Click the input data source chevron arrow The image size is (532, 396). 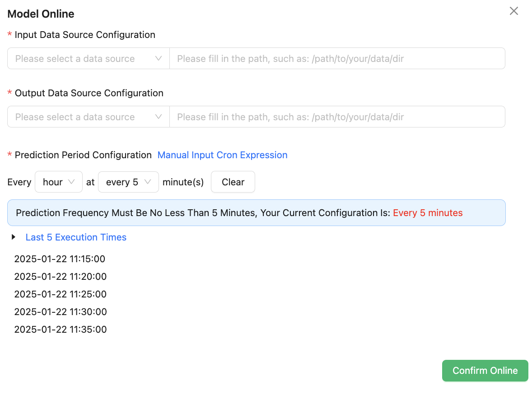tap(158, 58)
